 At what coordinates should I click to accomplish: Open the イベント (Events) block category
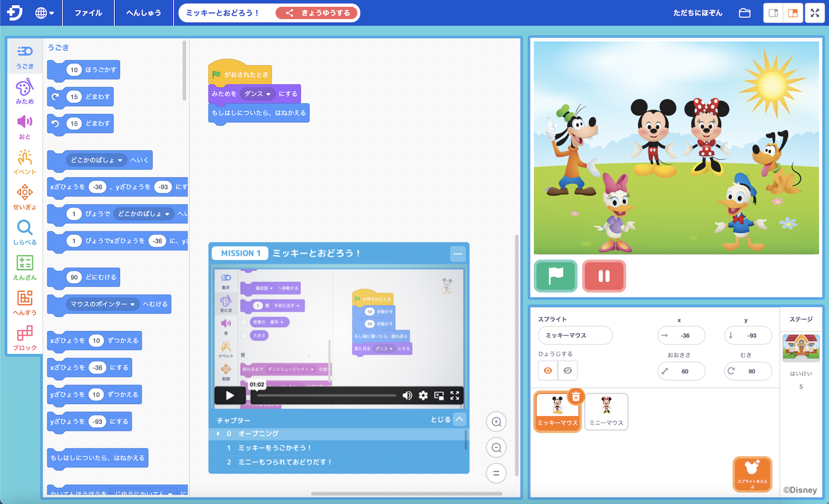coord(24,162)
